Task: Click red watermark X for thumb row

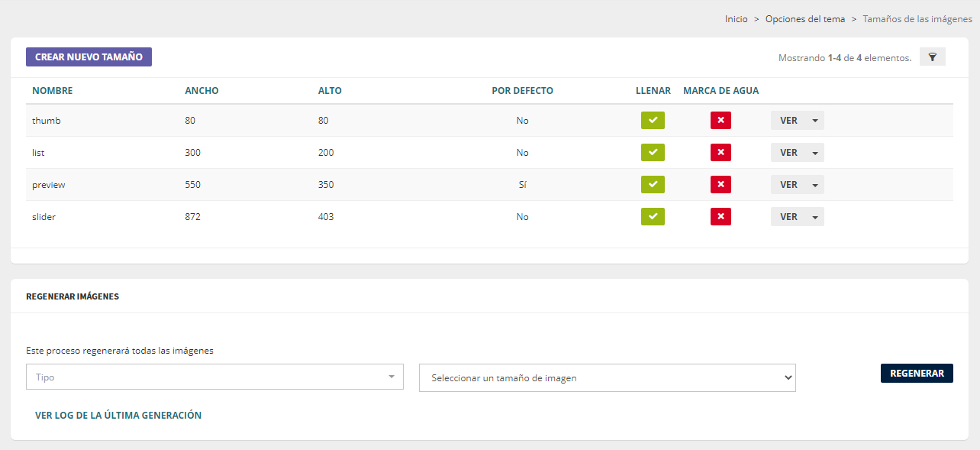Action: [720, 121]
